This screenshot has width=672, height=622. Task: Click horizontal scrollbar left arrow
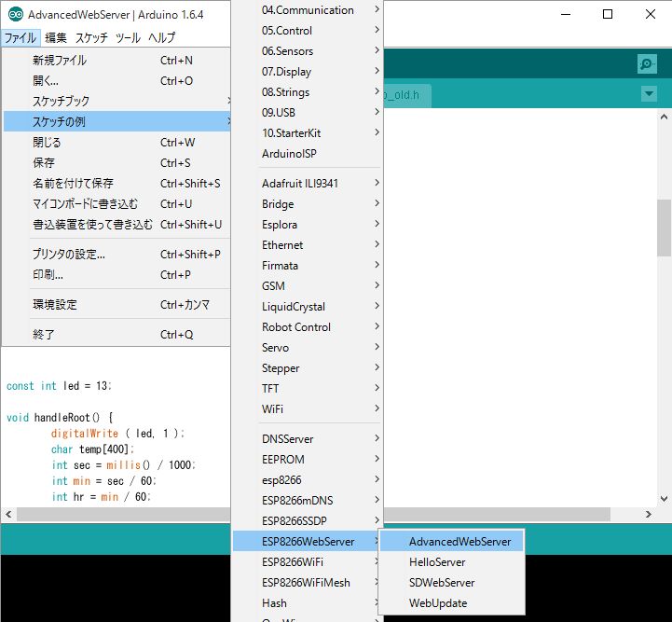point(8,514)
